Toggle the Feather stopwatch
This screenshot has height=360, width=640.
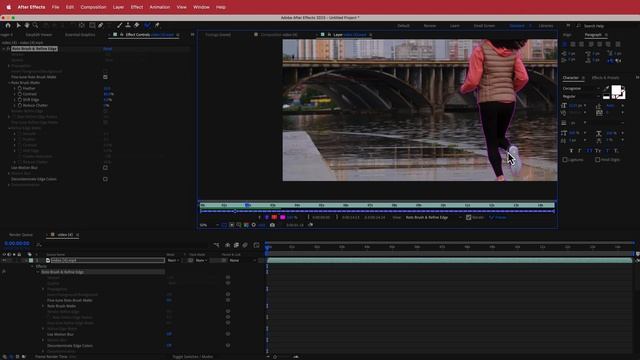[20, 88]
